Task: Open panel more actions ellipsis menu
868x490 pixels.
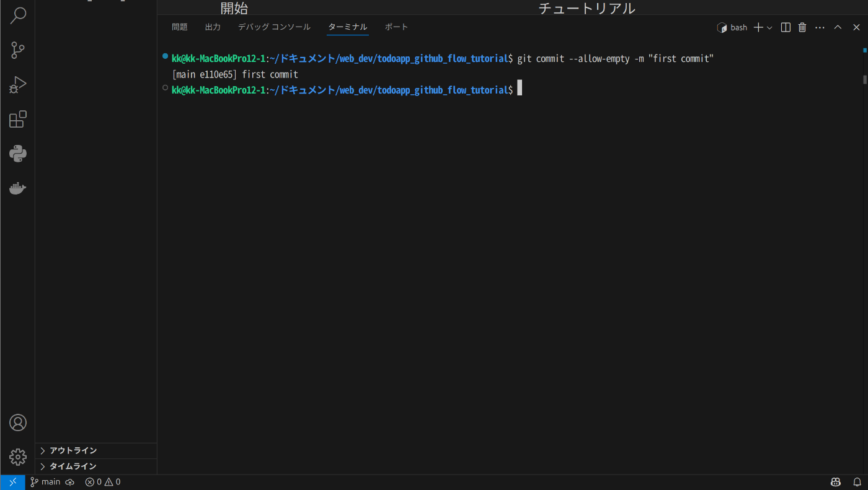Action: (820, 27)
